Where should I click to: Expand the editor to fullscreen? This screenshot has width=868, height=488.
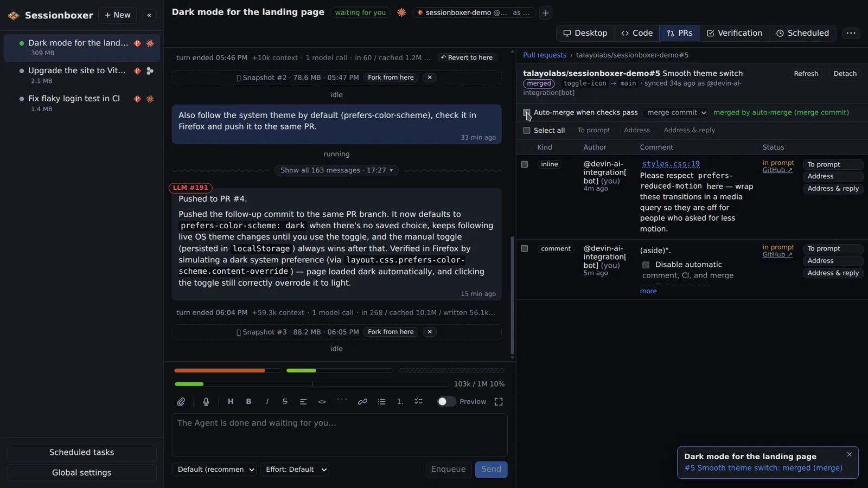pyautogui.click(x=499, y=402)
